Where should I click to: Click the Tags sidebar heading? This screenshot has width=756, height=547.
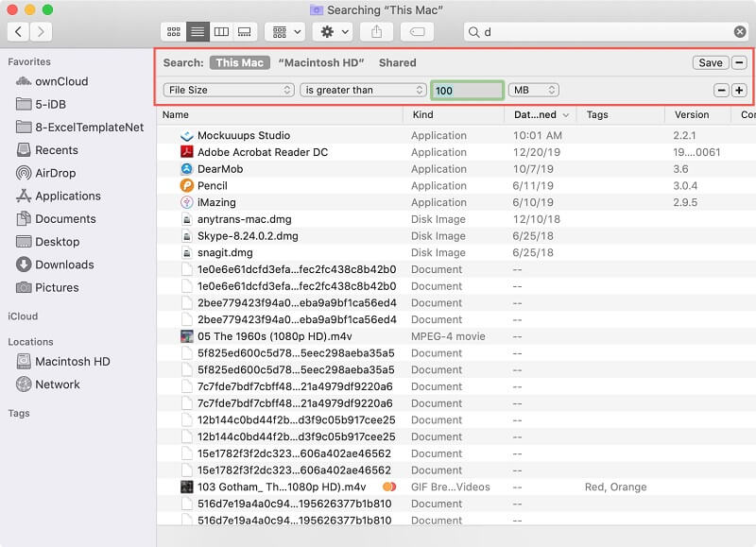tap(19, 414)
